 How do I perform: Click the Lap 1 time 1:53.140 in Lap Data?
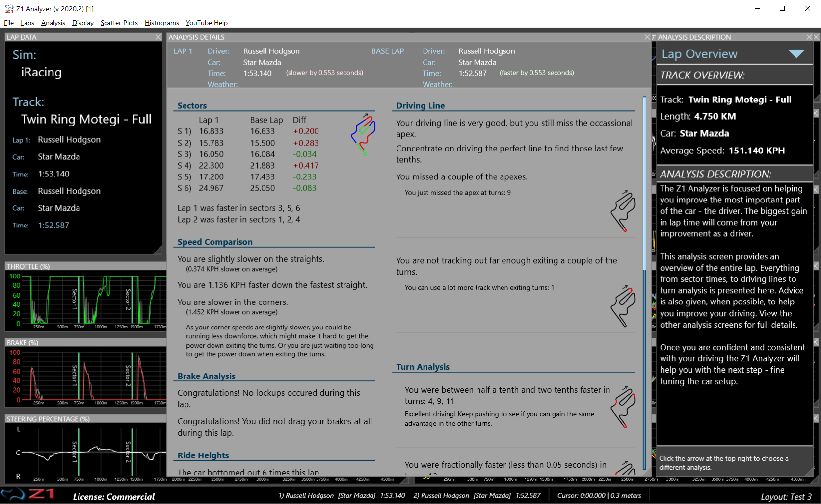pos(53,174)
